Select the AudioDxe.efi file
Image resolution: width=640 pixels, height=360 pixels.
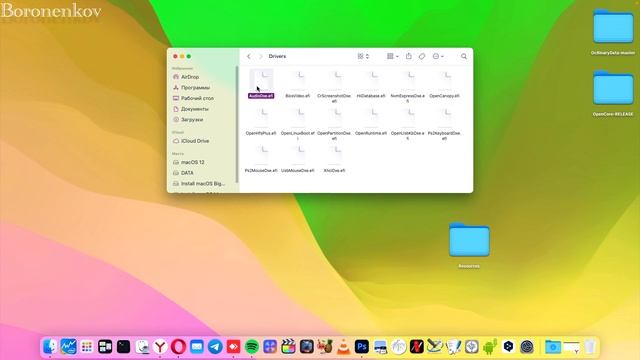pyautogui.click(x=261, y=84)
